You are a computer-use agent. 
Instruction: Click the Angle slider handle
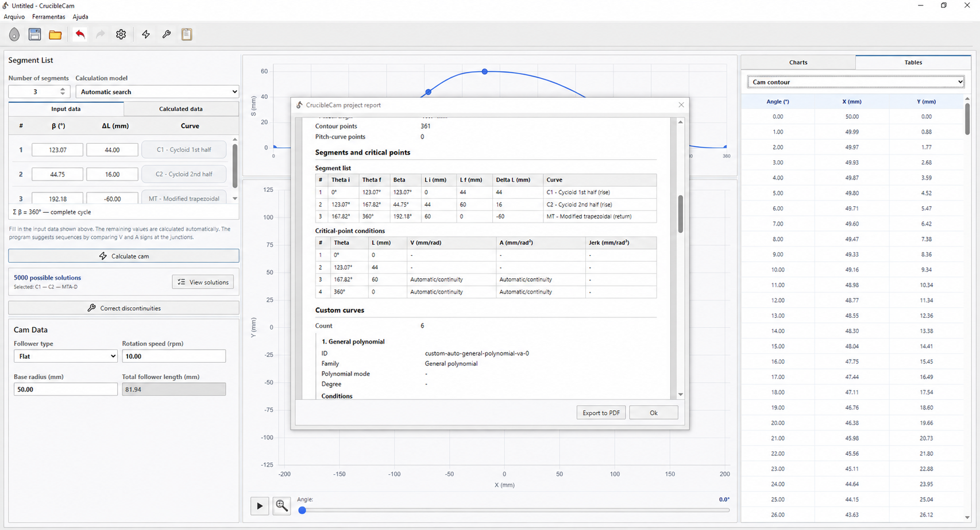click(x=302, y=510)
